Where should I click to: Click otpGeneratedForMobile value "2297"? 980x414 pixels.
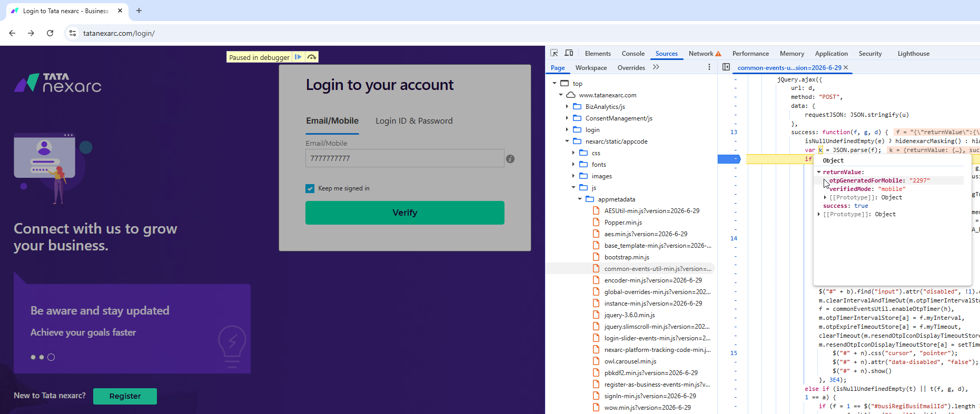[919, 180]
